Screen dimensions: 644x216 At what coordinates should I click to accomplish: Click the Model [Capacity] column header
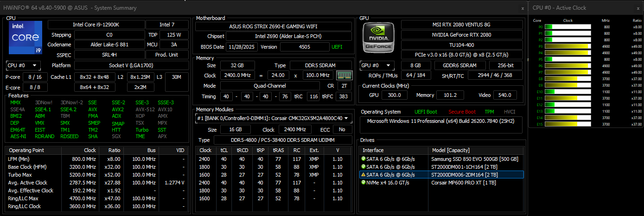(x=475, y=150)
